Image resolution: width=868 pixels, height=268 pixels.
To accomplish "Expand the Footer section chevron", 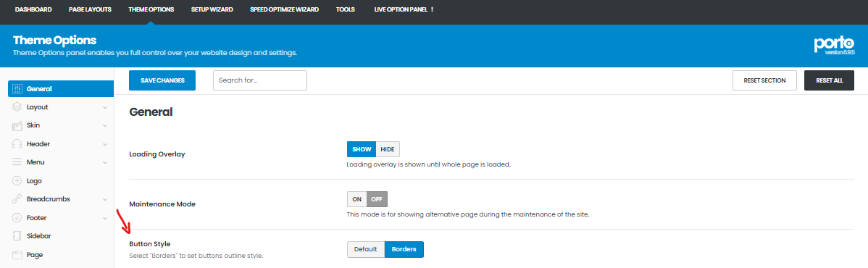I will [x=105, y=218].
